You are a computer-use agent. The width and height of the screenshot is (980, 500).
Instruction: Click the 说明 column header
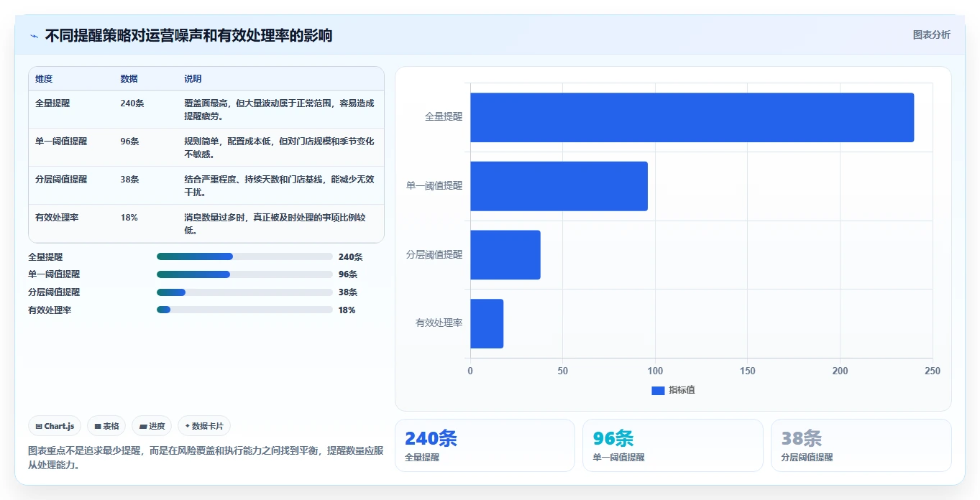tap(193, 79)
